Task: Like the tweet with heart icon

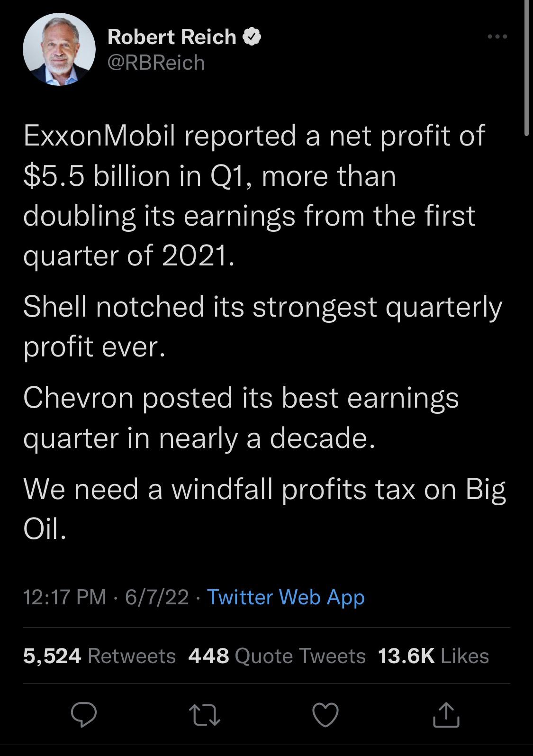Action: coord(325,715)
